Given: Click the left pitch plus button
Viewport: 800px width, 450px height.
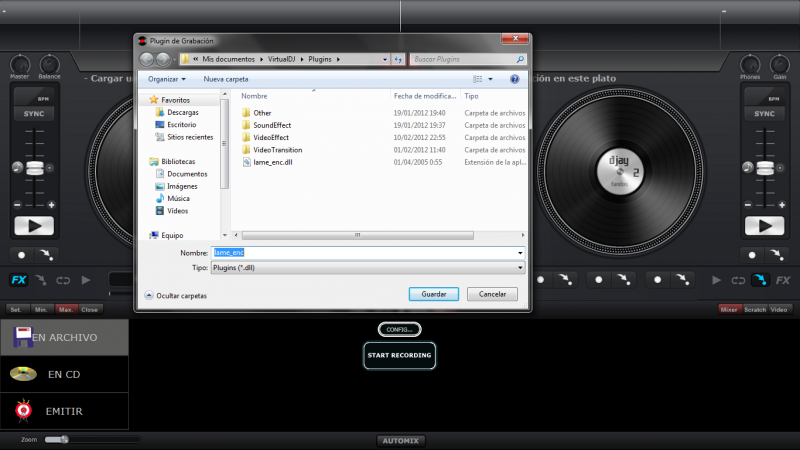Looking at the screenshot, I should click(51, 205).
